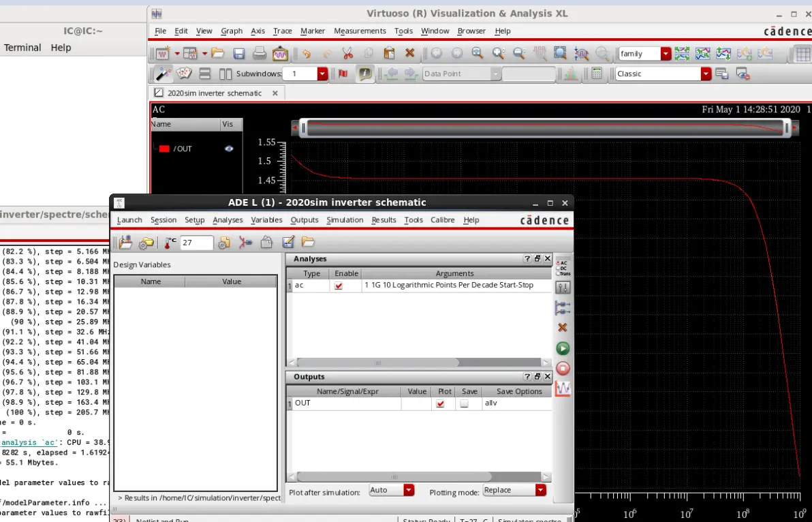Click the waveform image export icon
This screenshot has height=522, width=812.
click(280, 53)
